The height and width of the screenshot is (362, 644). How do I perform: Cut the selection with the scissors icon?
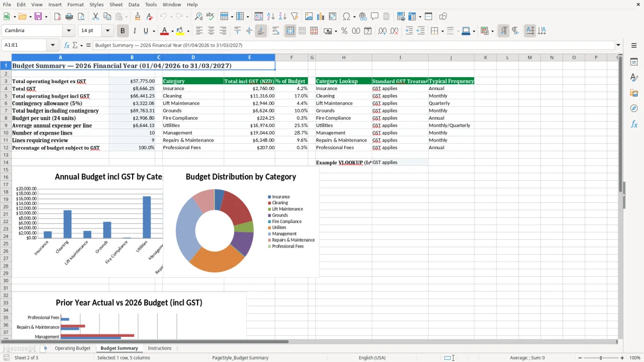coord(95,17)
